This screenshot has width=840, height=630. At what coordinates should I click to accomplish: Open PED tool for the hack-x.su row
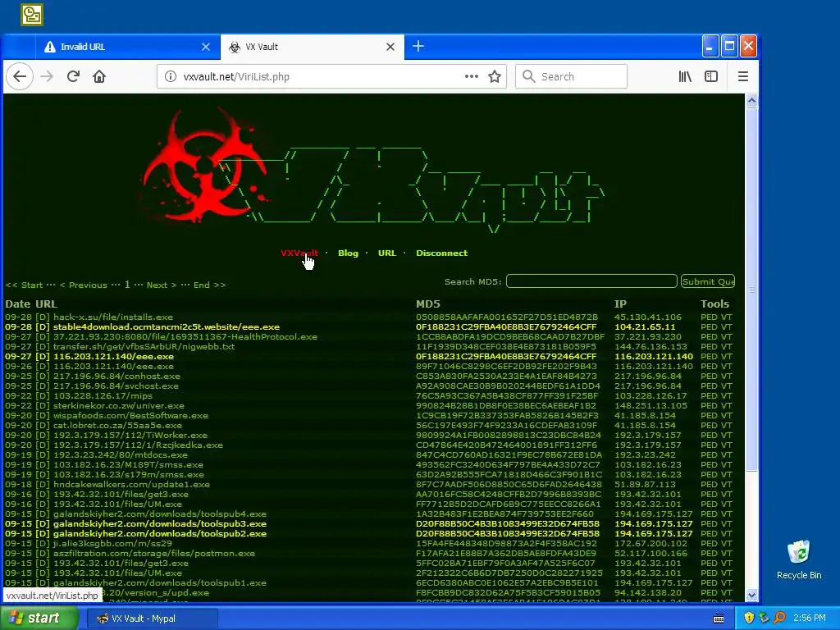(709, 317)
